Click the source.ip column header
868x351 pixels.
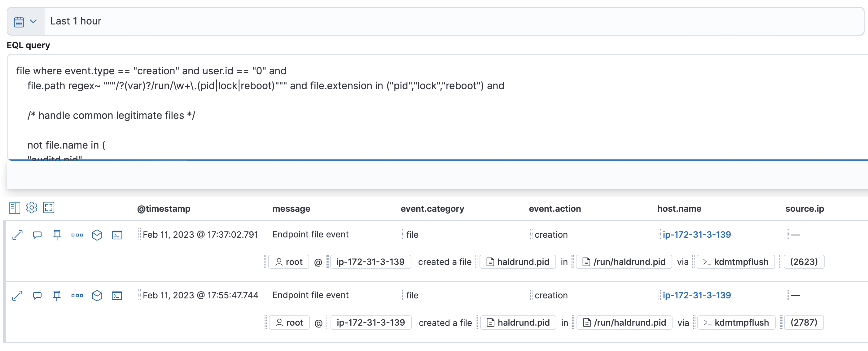(805, 209)
